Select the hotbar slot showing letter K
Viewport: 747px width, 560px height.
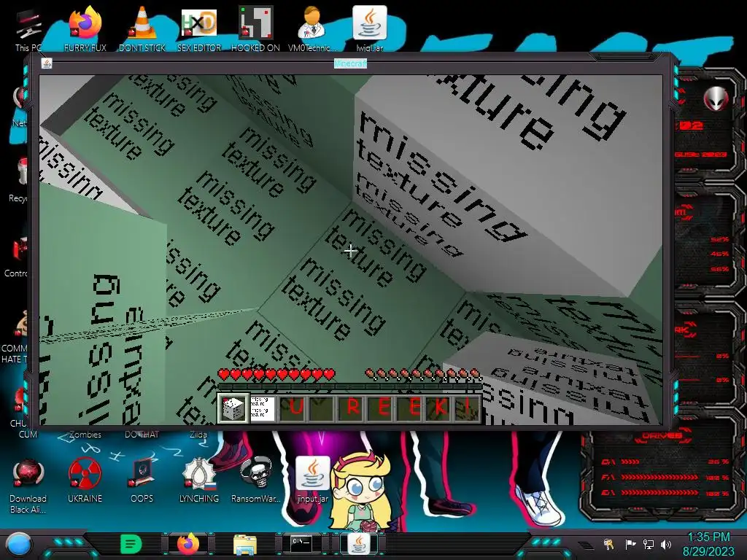point(438,408)
